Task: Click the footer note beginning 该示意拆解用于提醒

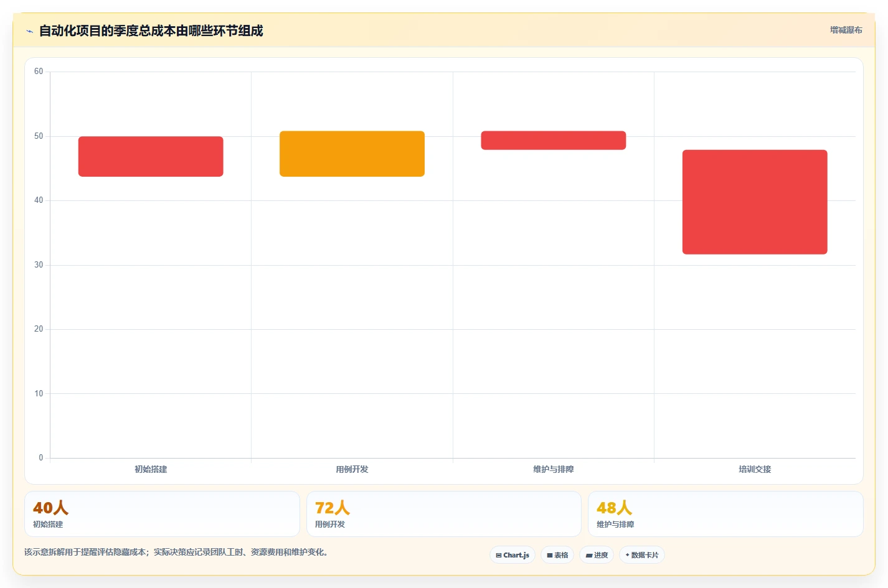Action: [x=176, y=552]
